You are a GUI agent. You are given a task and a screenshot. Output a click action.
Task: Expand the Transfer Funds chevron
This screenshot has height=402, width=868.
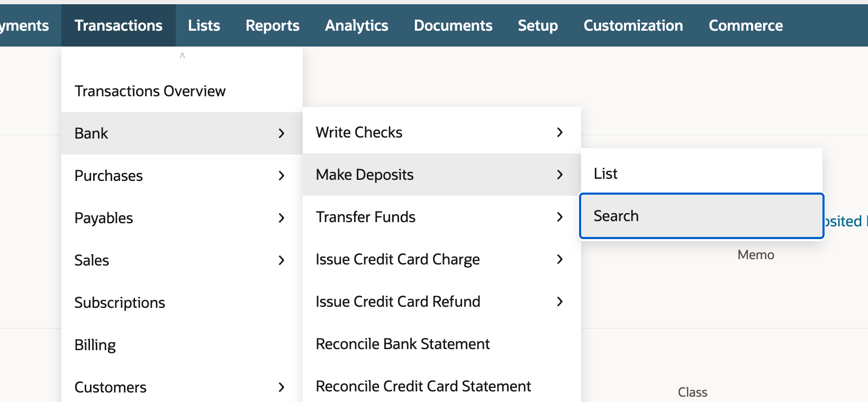tap(560, 217)
